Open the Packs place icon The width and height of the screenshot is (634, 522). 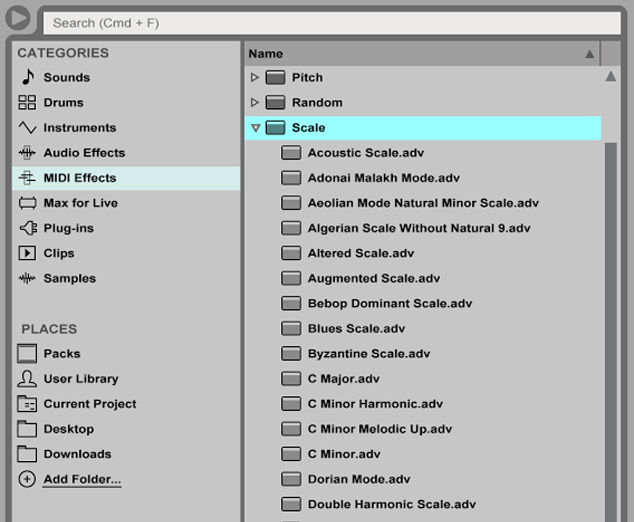pos(27,354)
